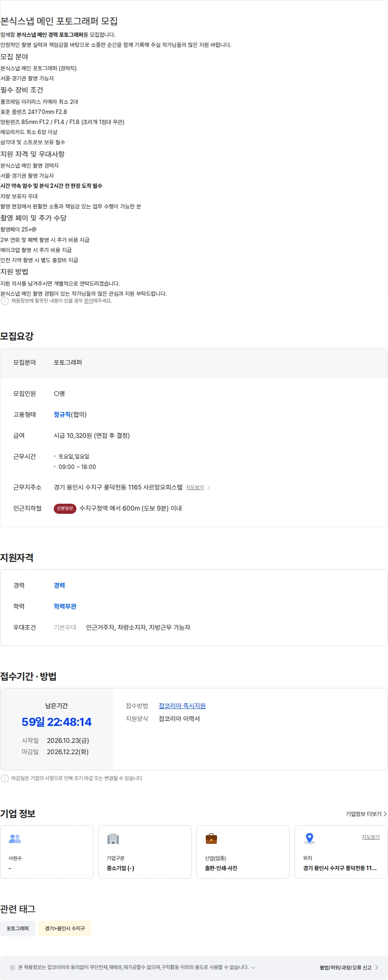This screenshot has width=388, height=980.
Task: Click the gray circle icon in footer notice
Action: 12,967
